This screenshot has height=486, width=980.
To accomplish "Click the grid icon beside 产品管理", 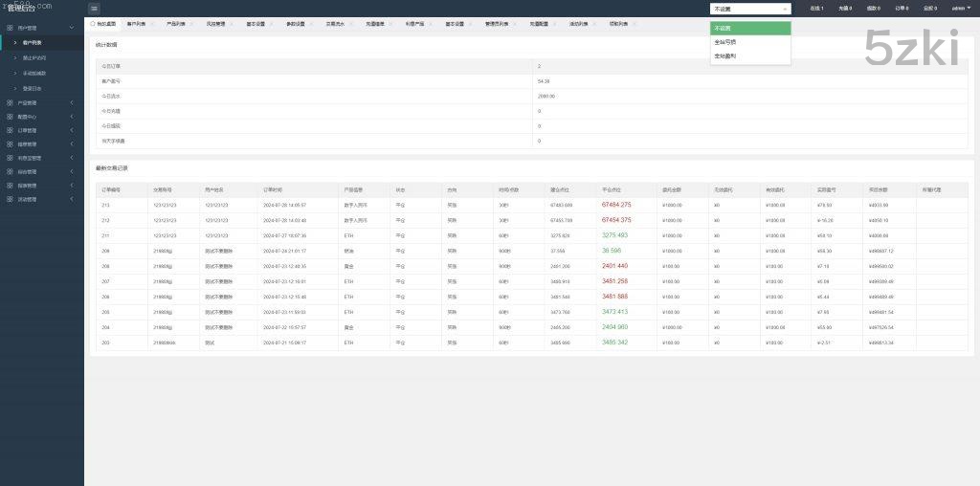I will click(11, 102).
